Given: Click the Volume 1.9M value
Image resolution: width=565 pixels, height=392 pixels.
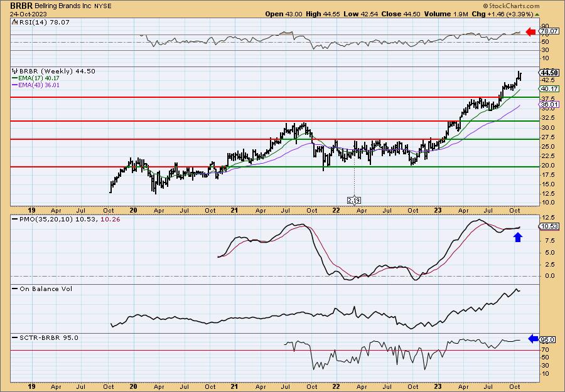Looking at the screenshot, I should pyautogui.click(x=446, y=14).
